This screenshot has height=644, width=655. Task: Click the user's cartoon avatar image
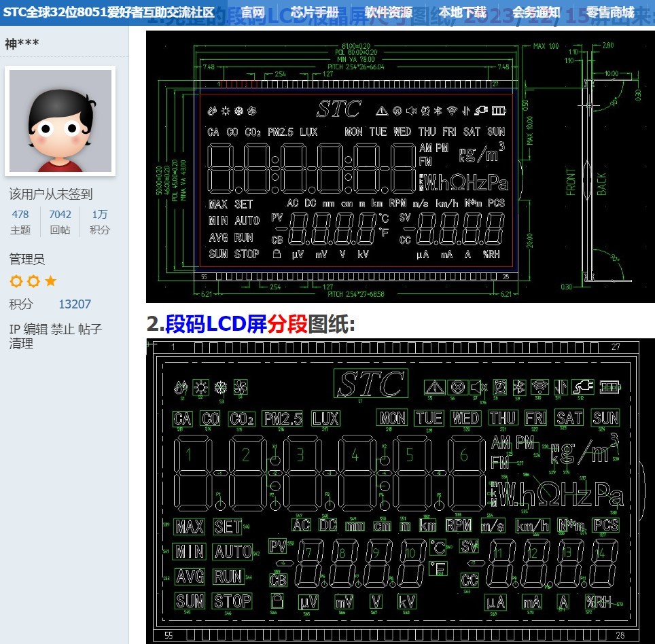click(x=60, y=121)
